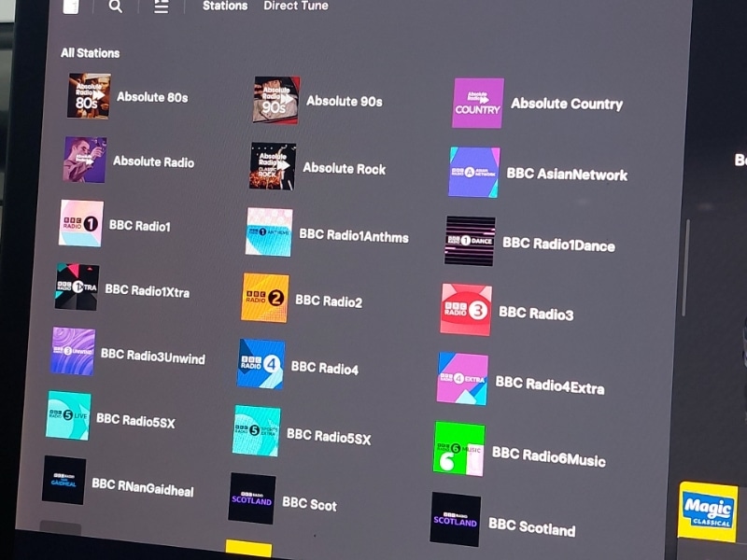Viewport: 747px width, 560px height.
Task: Select the BBC Radio4 station label
Action: [324, 368]
